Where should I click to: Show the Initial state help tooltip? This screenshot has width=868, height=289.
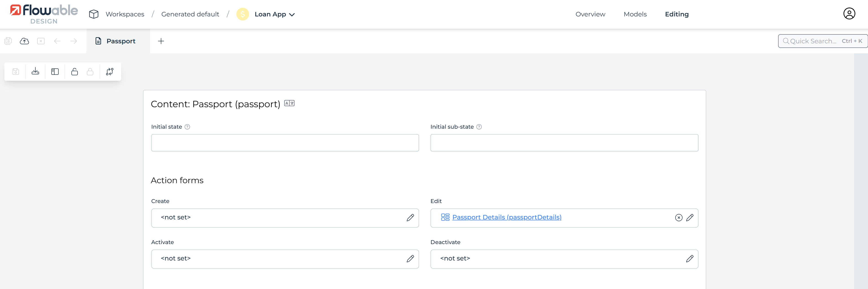187,127
